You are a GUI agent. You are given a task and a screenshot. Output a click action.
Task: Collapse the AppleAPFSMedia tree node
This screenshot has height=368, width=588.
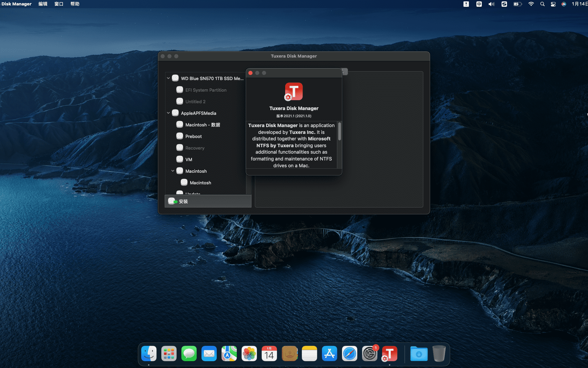168,113
